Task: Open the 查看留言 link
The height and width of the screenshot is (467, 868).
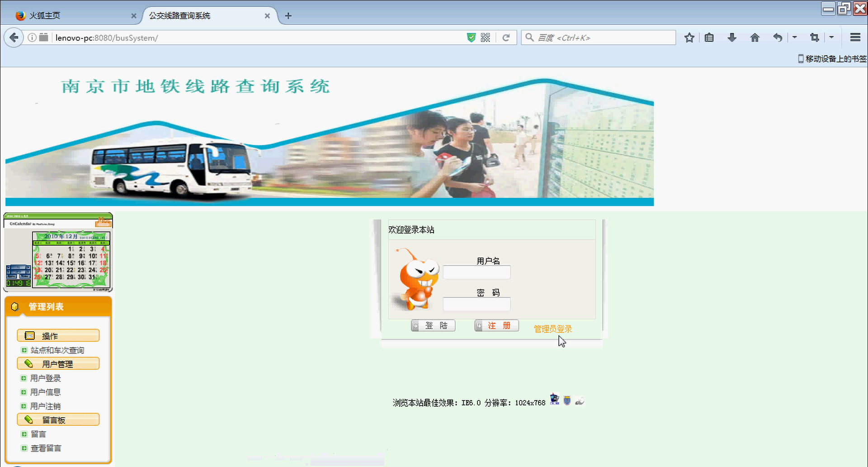Action: [x=46, y=448]
